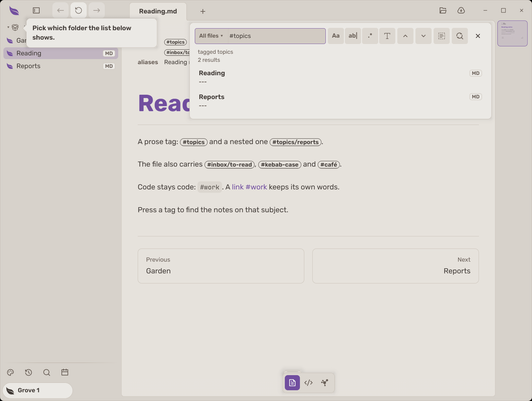Open the calendar icon in the sidebar
Screen dimensions: 532x401
click(65, 372)
